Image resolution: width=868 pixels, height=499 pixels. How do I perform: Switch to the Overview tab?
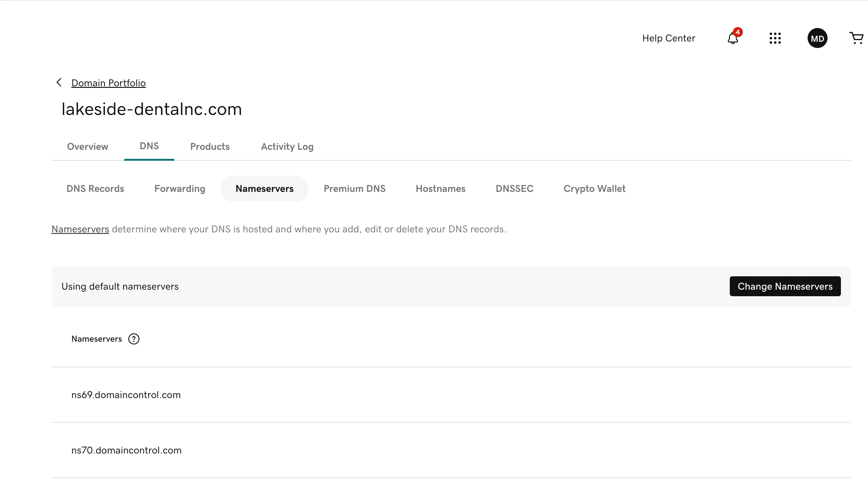click(x=87, y=147)
